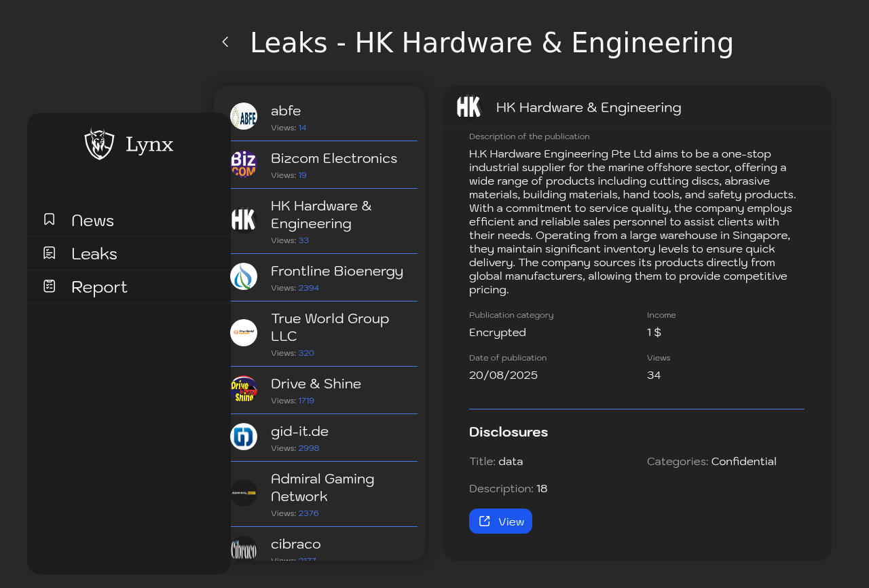869x588 pixels.
Task: Click the abfe company logo
Action: (x=244, y=116)
